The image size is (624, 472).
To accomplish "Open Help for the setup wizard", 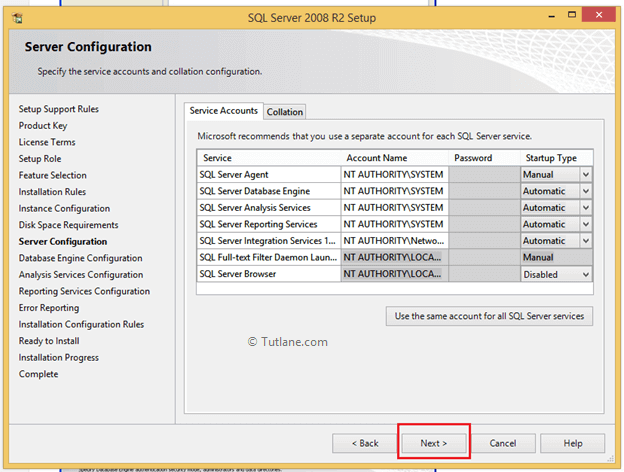I will [x=573, y=443].
